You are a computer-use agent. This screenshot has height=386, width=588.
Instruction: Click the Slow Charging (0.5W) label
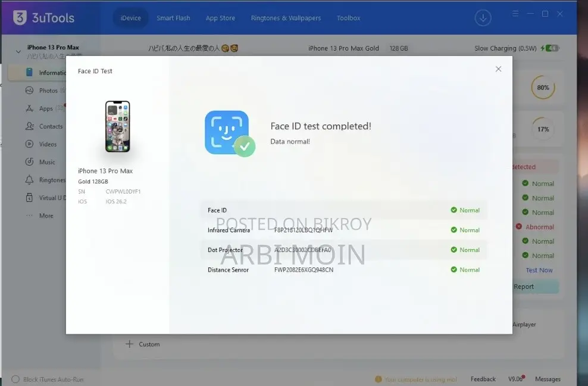pyautogui.click(x=505, y=48)
